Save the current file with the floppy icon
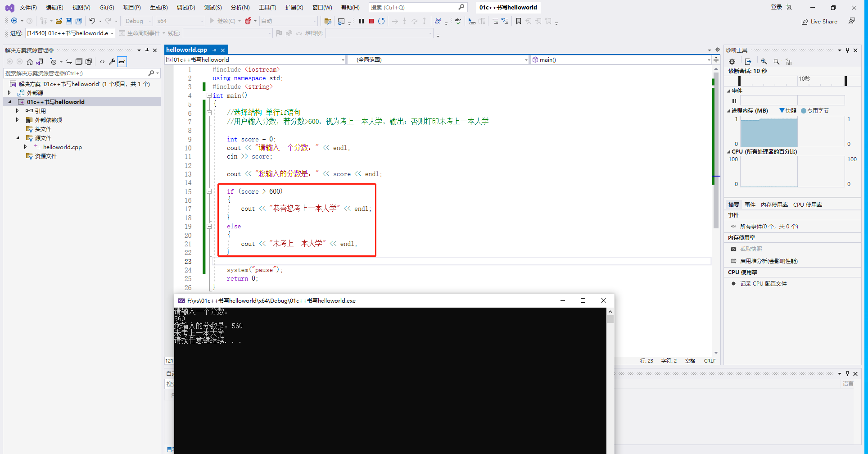868x454 pixels. [69, 21]
